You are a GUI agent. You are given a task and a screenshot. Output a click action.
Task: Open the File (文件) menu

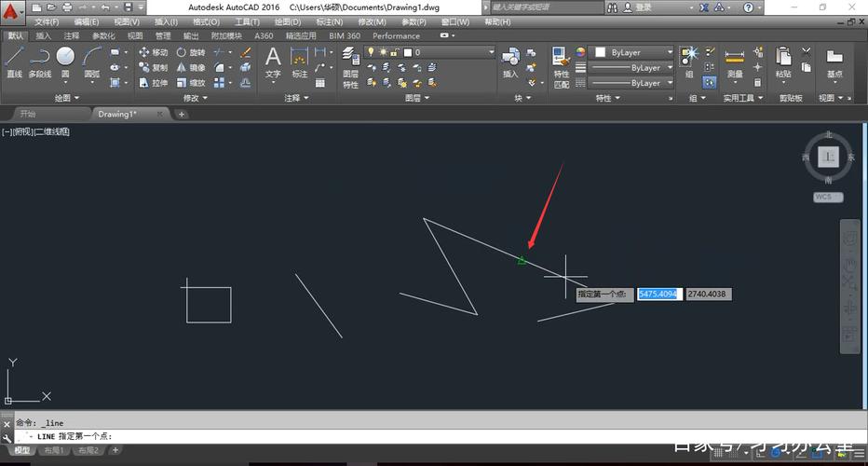pyautogui.click(x=45, y=21)
